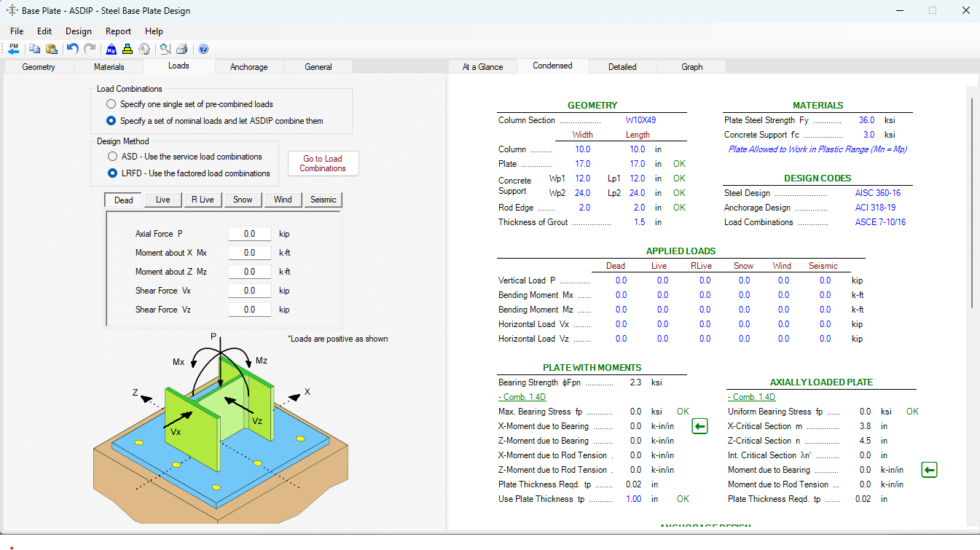
Task: Click the Plate Allowed to Work in Plastic Range note
Action: (818, 149)
